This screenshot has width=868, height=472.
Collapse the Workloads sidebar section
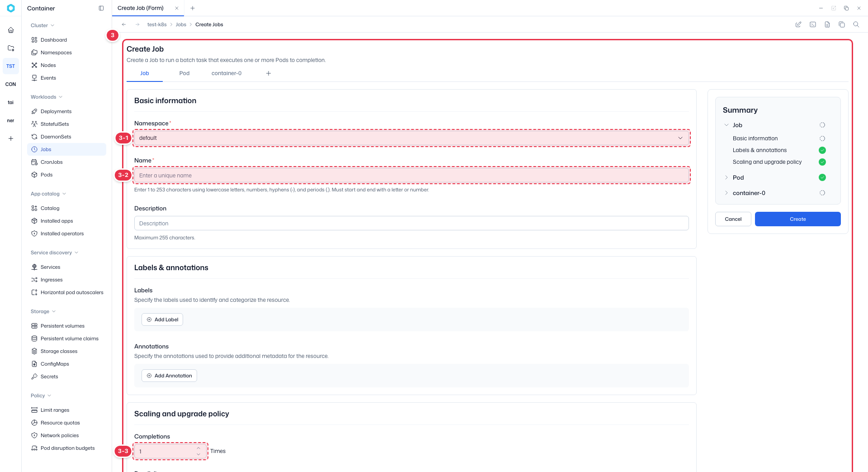pos(47,97)
